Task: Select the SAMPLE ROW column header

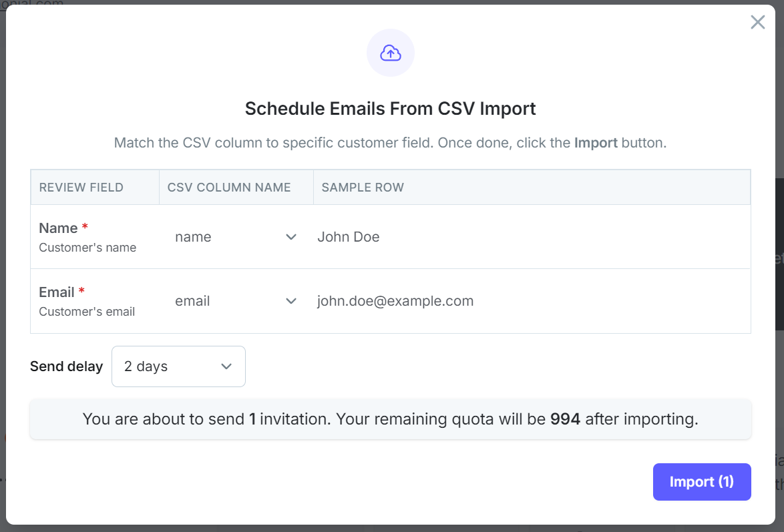Action: 363,188
